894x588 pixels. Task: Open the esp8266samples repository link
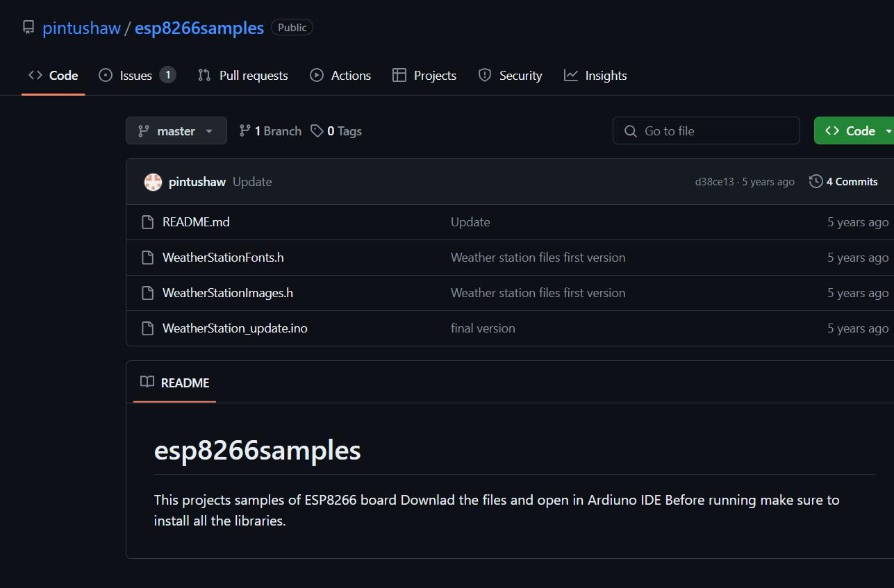pos(199,28)
